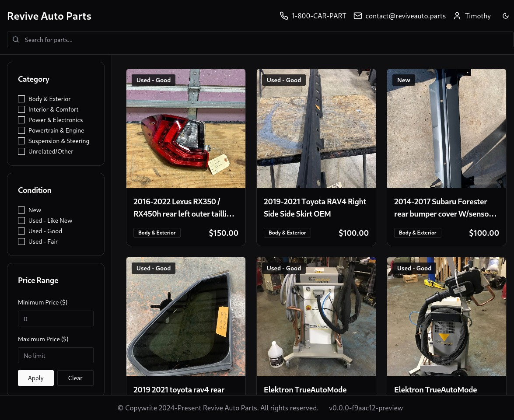The width and height of the screenshot is (514, 420).
Task: Tick the Used - Like New condition
Action: click(21, 220)
